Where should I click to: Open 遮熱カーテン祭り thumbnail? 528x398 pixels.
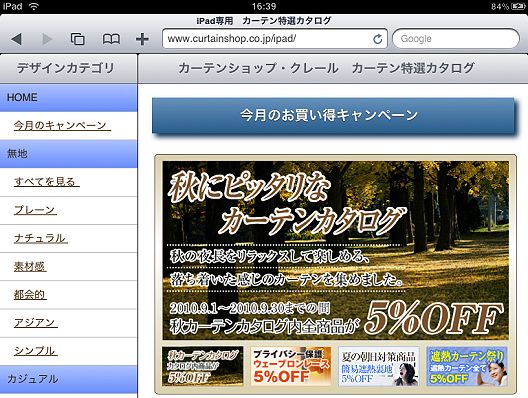point(467,366)
